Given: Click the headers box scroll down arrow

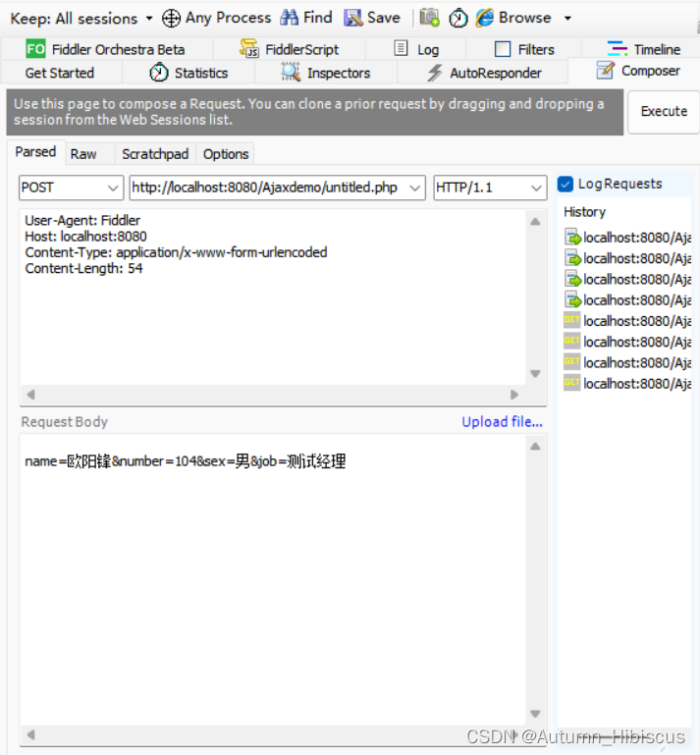Looking at the screenshot, I should pyautogui.click(x=535, y=374).
